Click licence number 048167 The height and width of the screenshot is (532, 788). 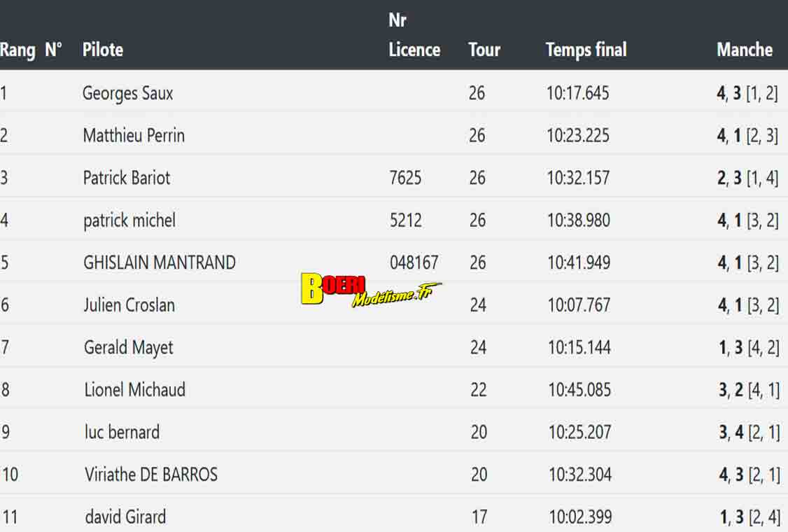point(414,262)
